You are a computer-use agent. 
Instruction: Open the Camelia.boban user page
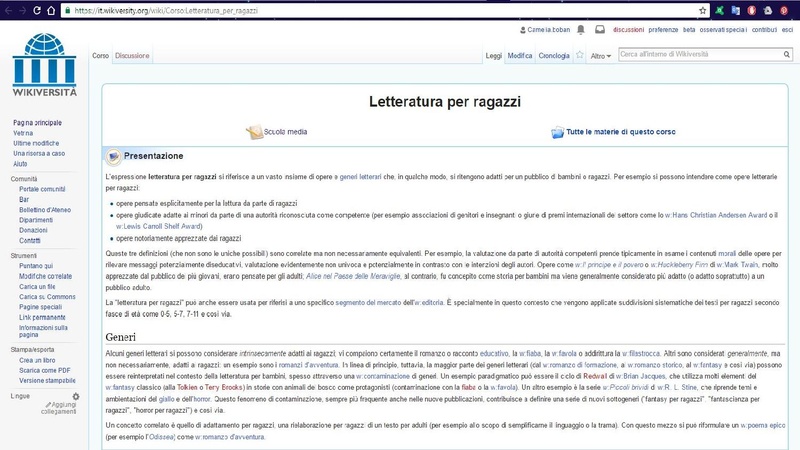point(548,30)
